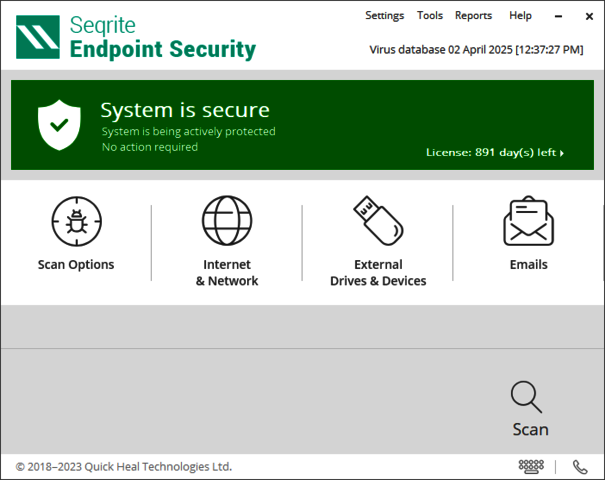Click the green shield checkmark icon
This screenshot has width=605, height=480.
[59, 124]
